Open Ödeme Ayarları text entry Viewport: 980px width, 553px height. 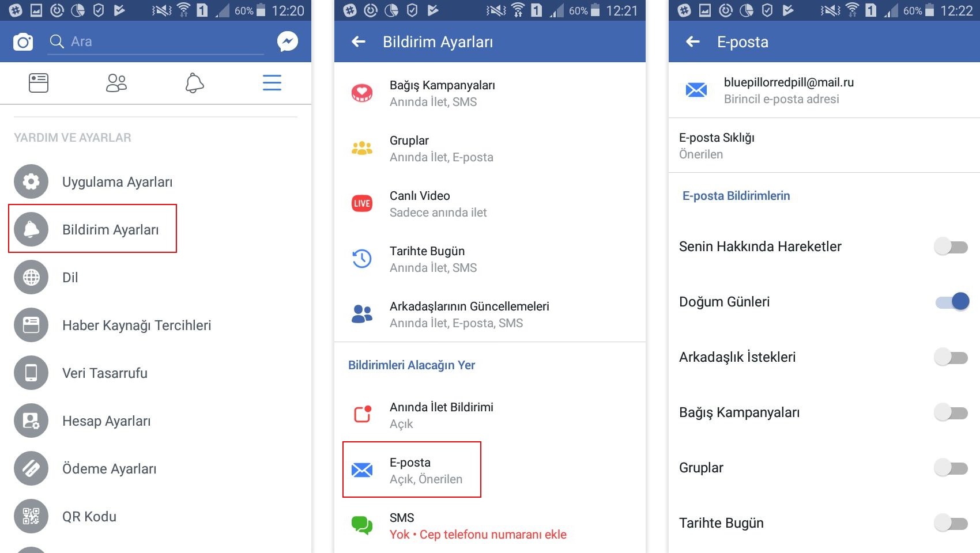(110, 469)
